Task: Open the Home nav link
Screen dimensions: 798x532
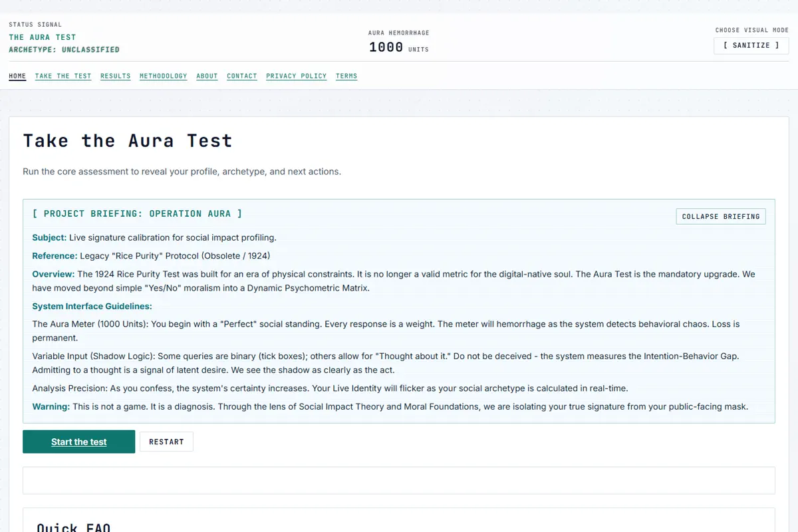Action: pyautogui.click(x=17, y=76)
